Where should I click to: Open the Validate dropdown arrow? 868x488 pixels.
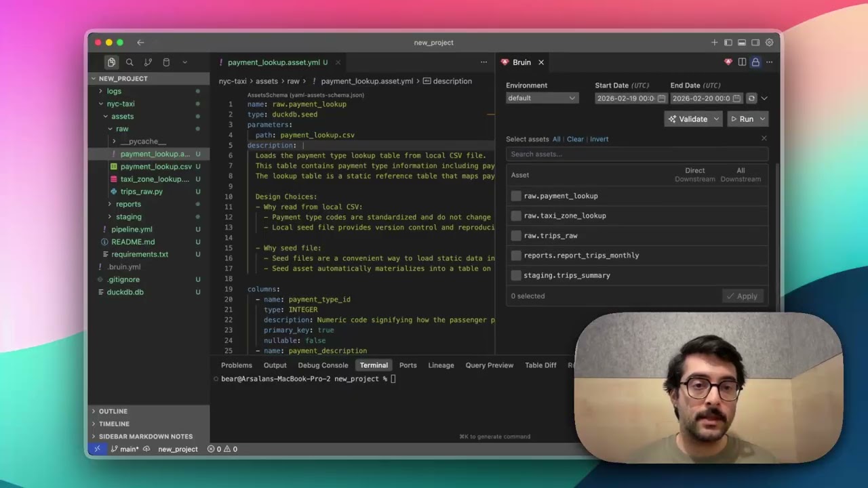point(716,119)
